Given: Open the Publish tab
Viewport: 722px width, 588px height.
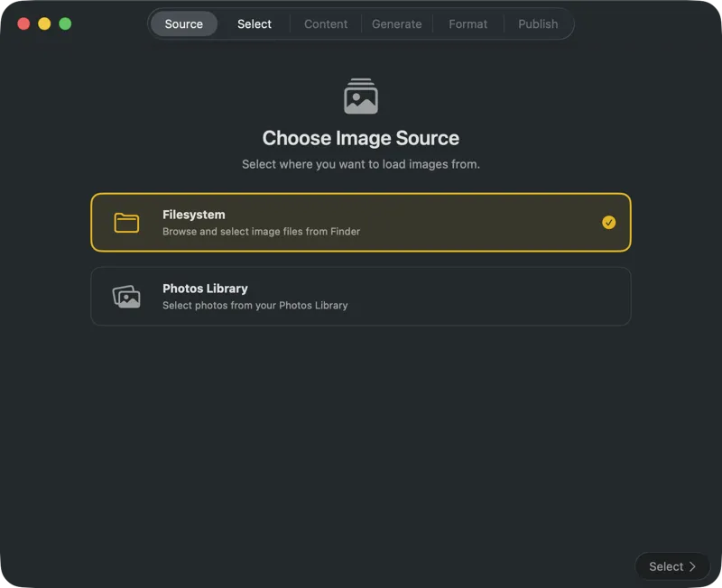Looking at the screenshot, I should [538, 24].
